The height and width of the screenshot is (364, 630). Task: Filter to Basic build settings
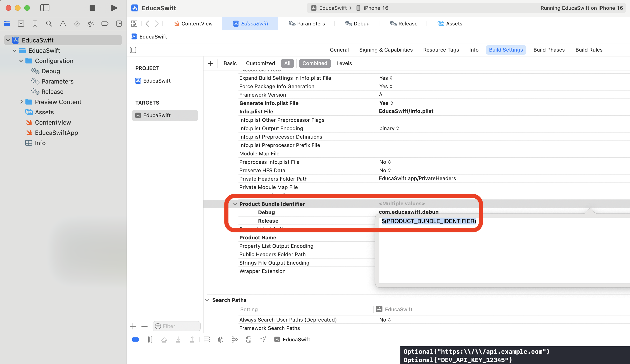230,63
